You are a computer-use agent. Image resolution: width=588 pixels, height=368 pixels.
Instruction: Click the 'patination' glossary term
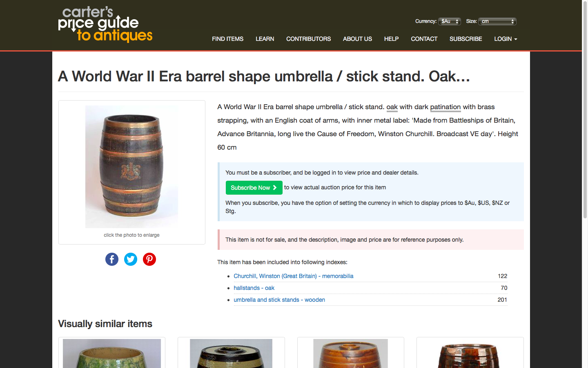click(x=445, y=107)
